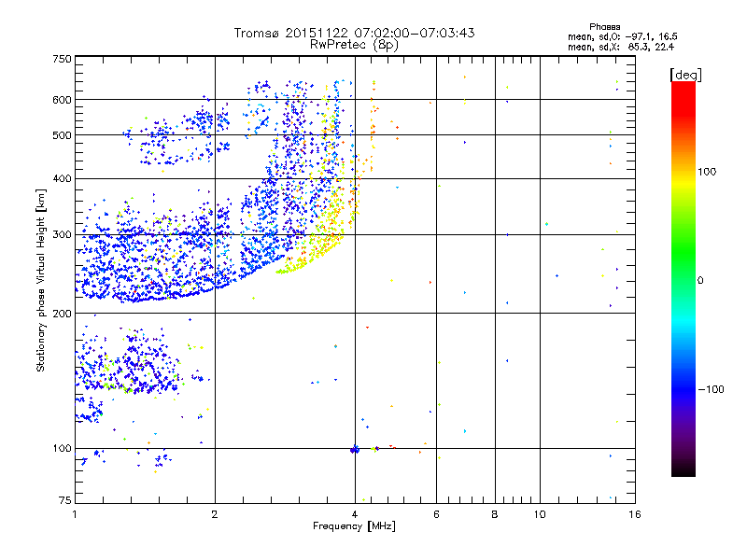Click the '750' height axis label

63,59
